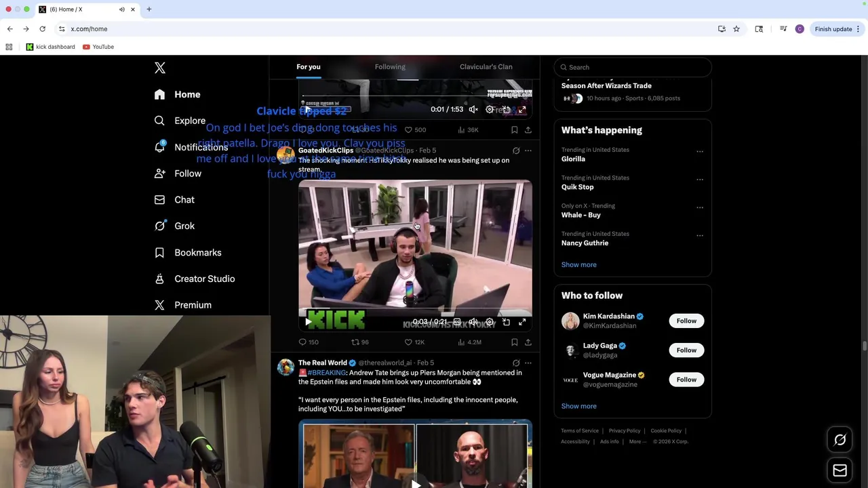This screenshot has height=488, width=868.
Task: Open Explore in X sidebar
Action: (x=180, y=121)
